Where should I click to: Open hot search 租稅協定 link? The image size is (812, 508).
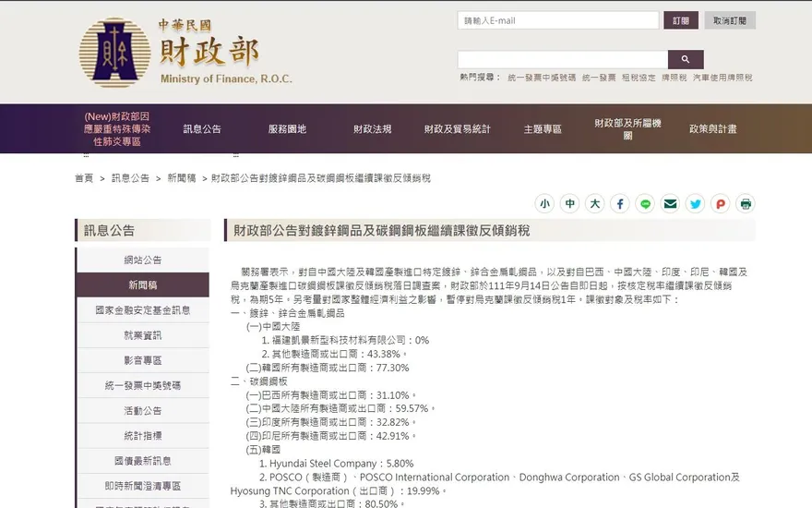click(639, 78)
